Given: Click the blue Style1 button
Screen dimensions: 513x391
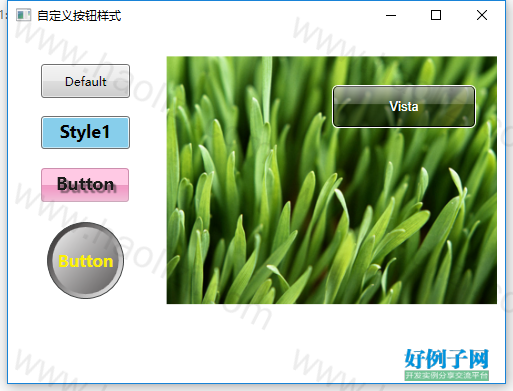Looking at the screenshot, I should coord(85,132).
